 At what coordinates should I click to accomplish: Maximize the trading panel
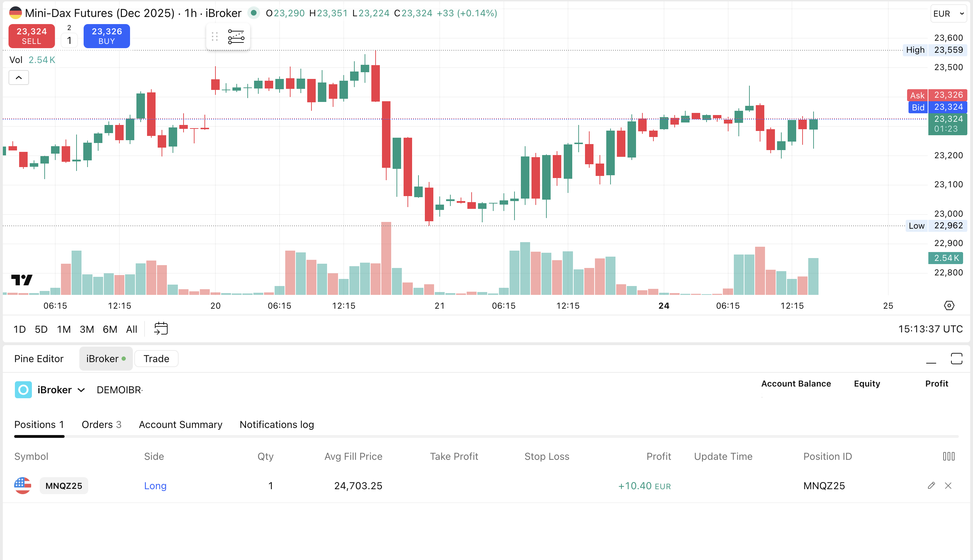pyautogui.click(x=956, y=359)
